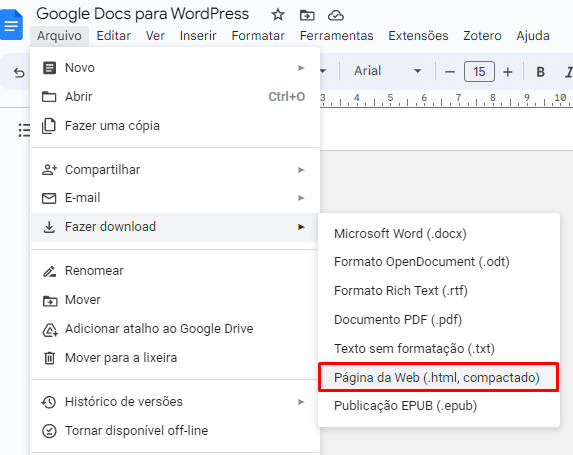Open the Formatar menu
The height and width of the screenshot is (455, 573).
[x=258, y=36]
